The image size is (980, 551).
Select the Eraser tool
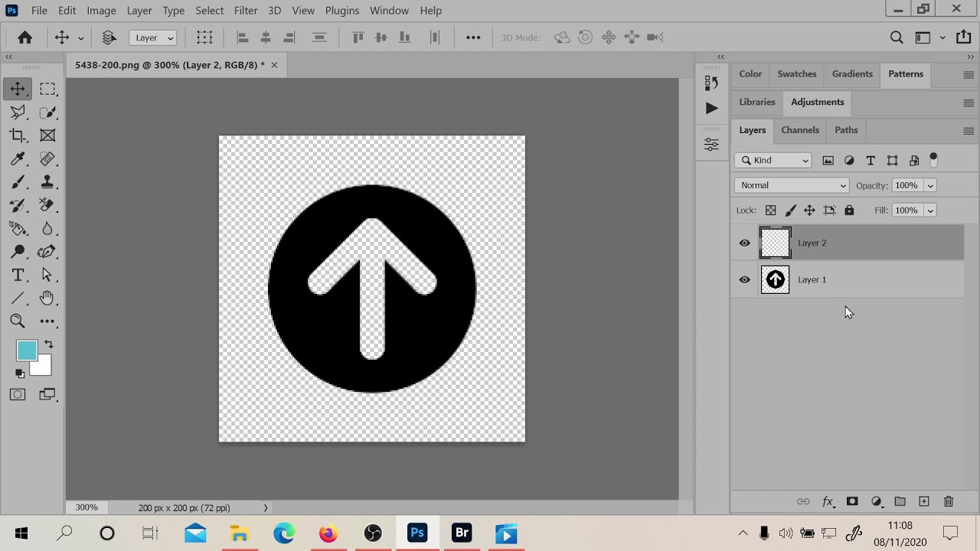(47, 205)
